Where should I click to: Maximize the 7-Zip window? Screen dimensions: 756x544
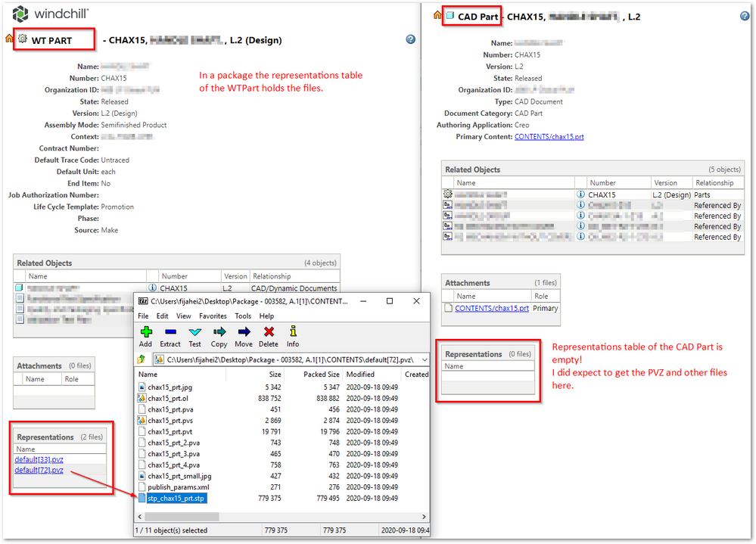[390, 301]
